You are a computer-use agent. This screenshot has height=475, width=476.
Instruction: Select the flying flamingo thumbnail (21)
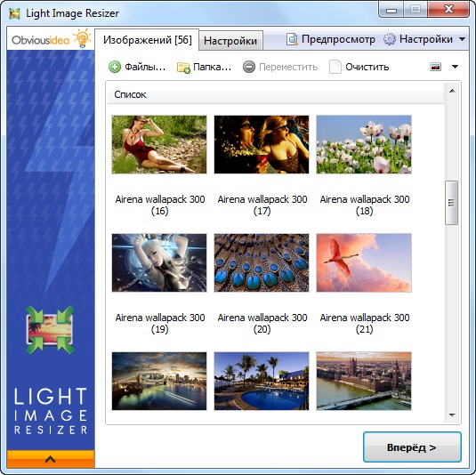coord(364,262)
